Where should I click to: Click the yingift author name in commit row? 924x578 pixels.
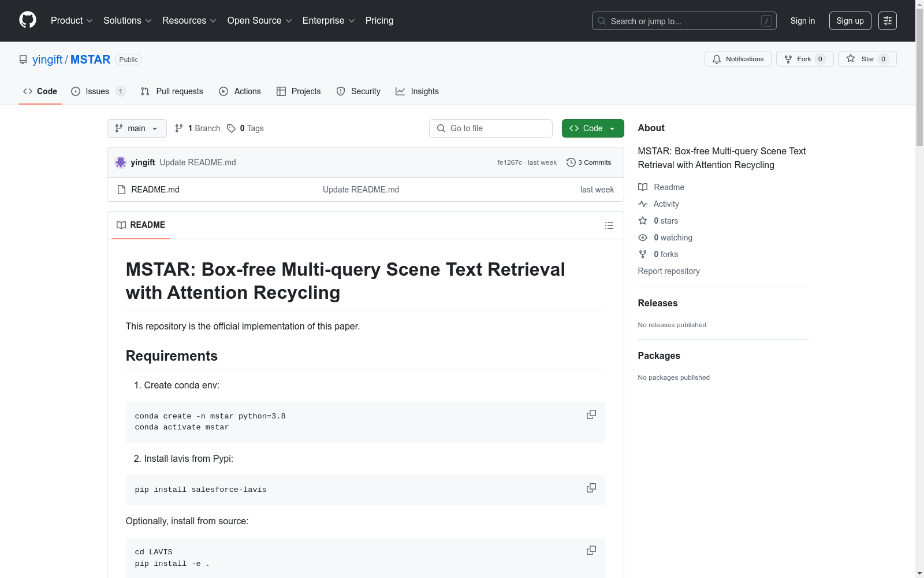(x=143, y=162)
